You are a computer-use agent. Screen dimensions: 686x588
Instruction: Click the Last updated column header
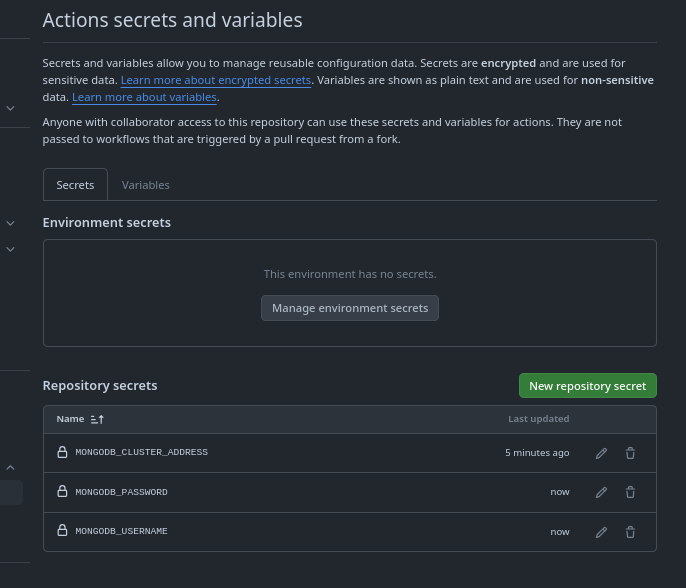tap(538, 419)
